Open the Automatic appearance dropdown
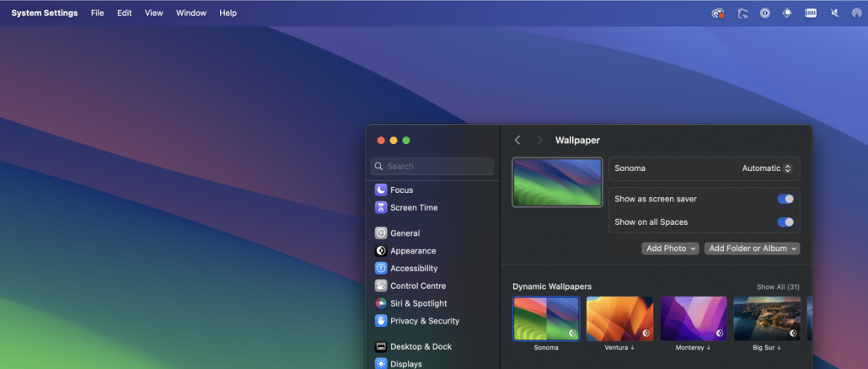Viewport: 868px width, 369px height. coord(767,168)
